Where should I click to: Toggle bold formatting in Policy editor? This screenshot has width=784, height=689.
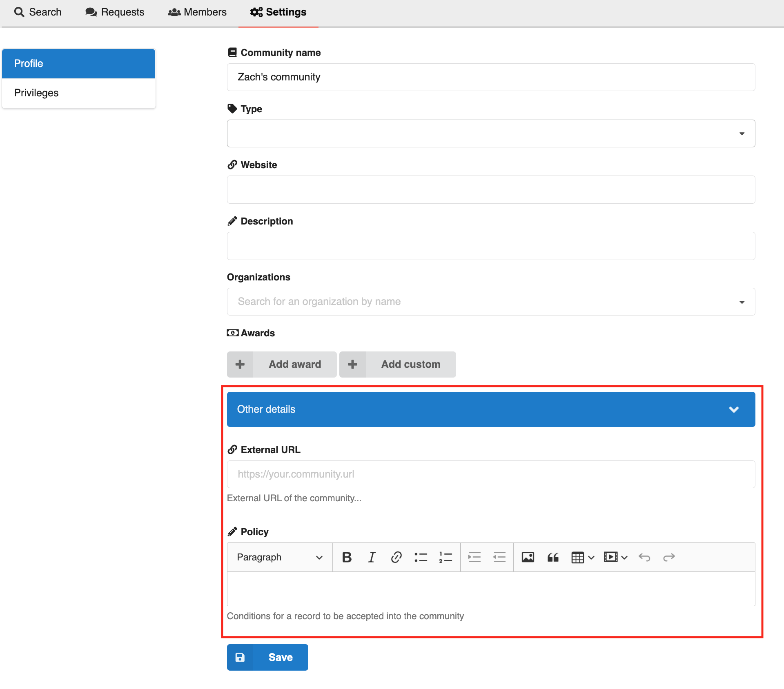[x=347, y=557]
